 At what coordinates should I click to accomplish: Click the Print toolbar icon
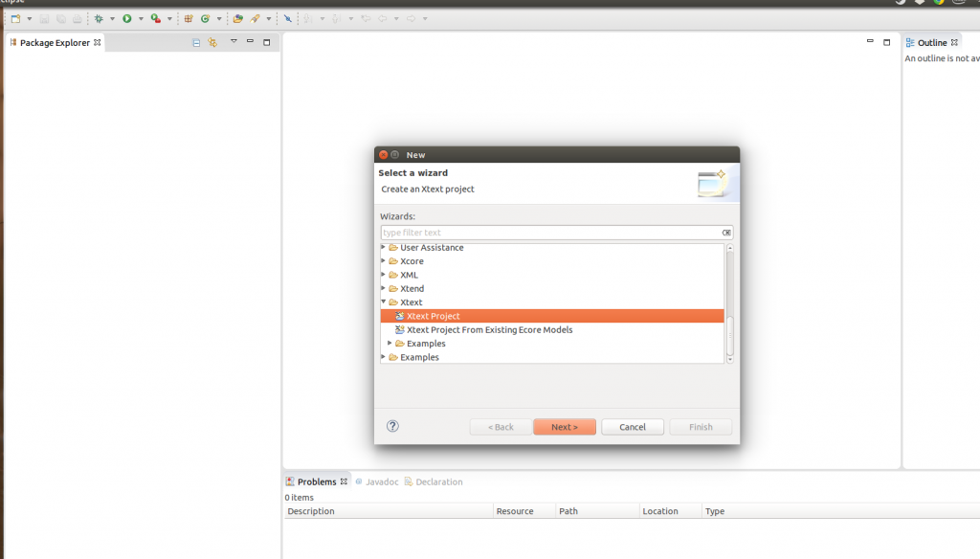tap(77, 19)
